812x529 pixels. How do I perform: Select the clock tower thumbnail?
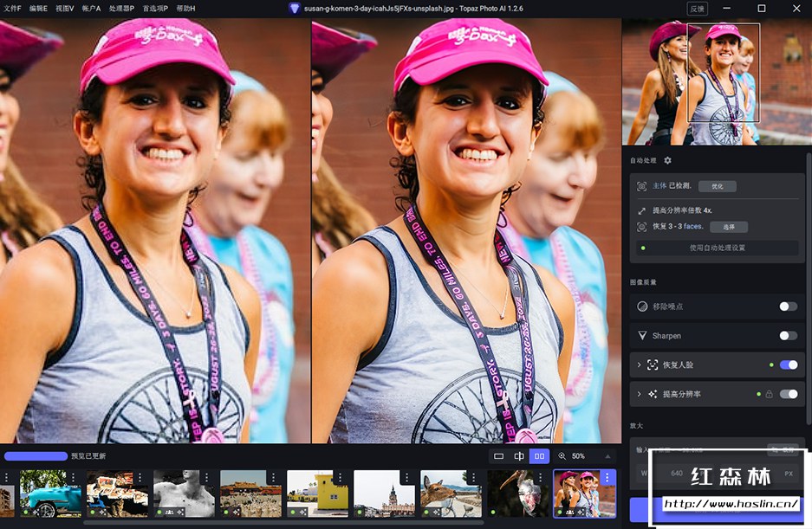point(384,494)
